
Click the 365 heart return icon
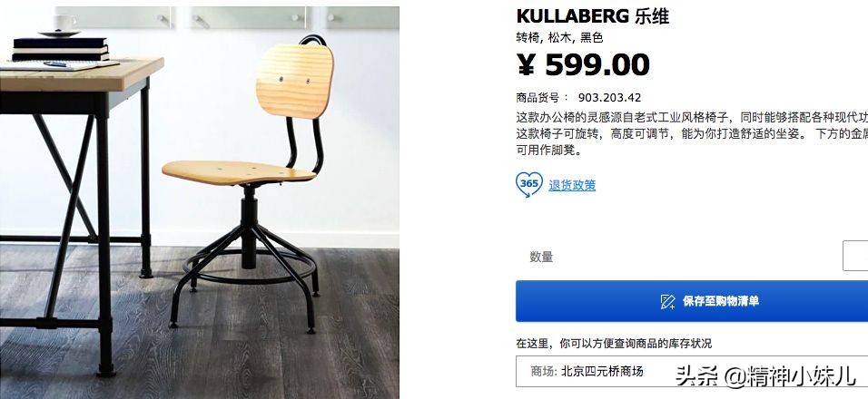tap(528, 184)
